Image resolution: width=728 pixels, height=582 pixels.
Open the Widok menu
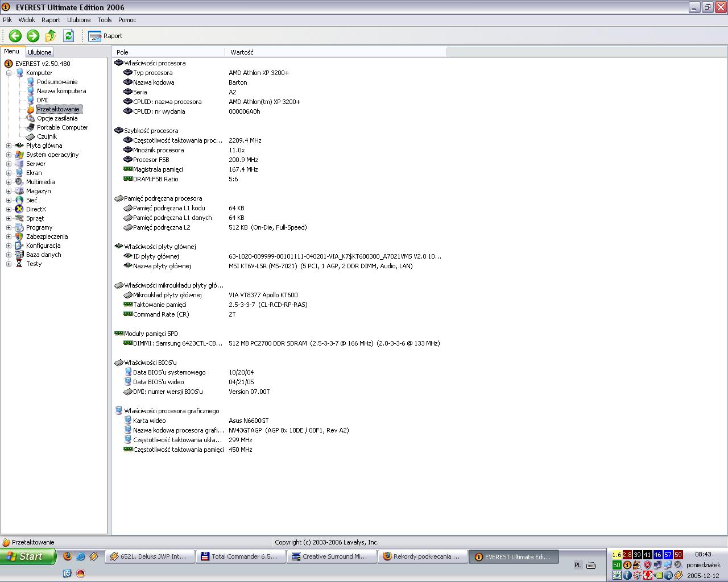(x=27, y=20)
